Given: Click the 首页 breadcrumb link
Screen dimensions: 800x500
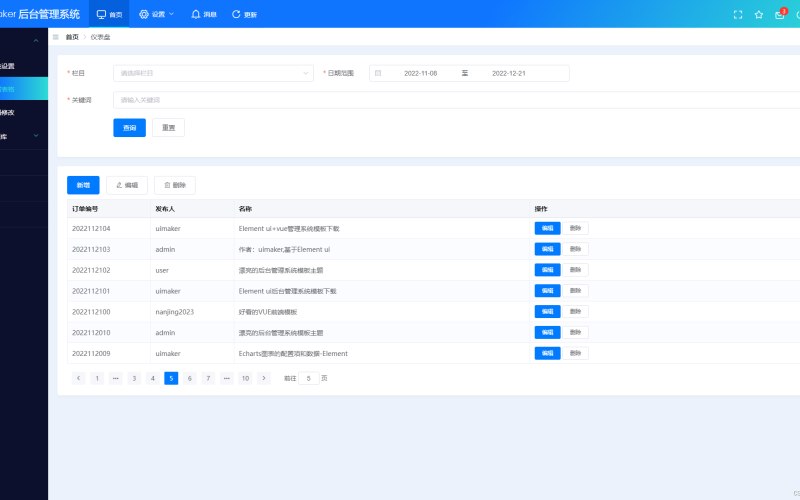Looking at the screenshot, I should point(72,37).
